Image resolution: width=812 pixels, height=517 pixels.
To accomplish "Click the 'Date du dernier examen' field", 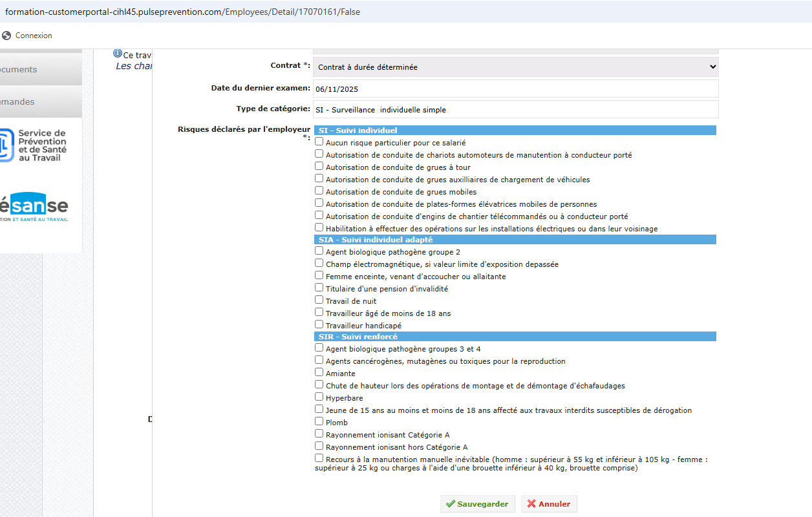I will 515,89.
